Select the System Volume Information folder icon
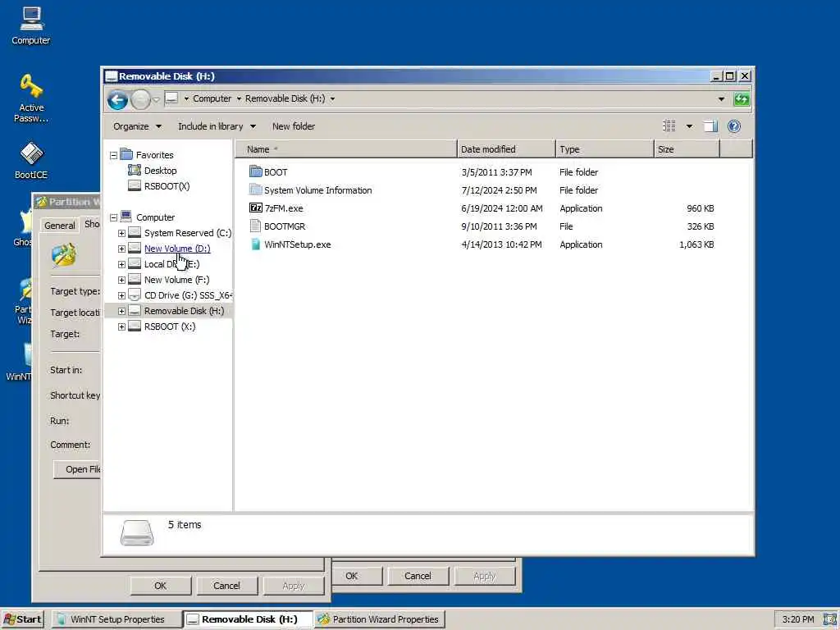Viewport: 840px width, 630px height. click(x=256, y=189)
